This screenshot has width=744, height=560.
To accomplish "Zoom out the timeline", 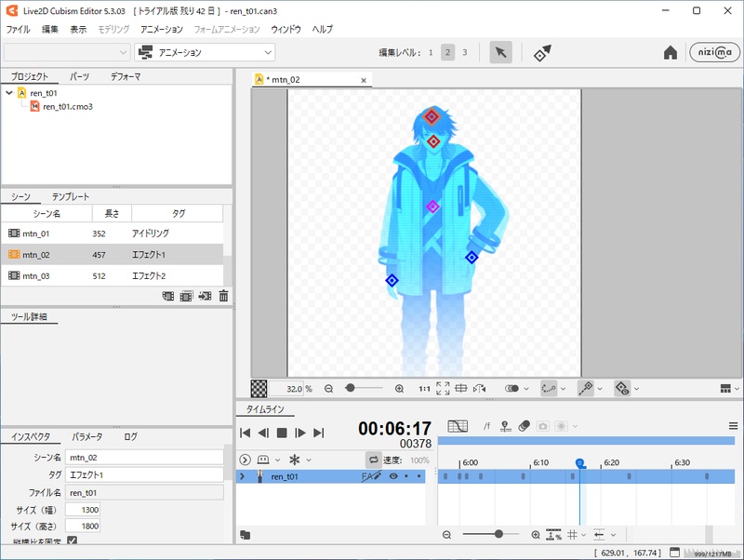I will coord(446,535).
